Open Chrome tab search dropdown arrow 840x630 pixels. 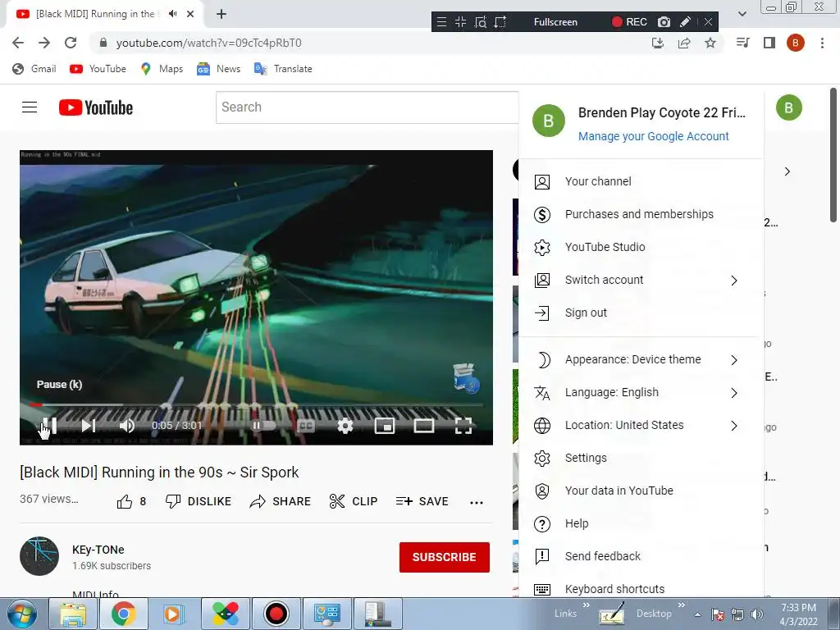click(742, 14)
